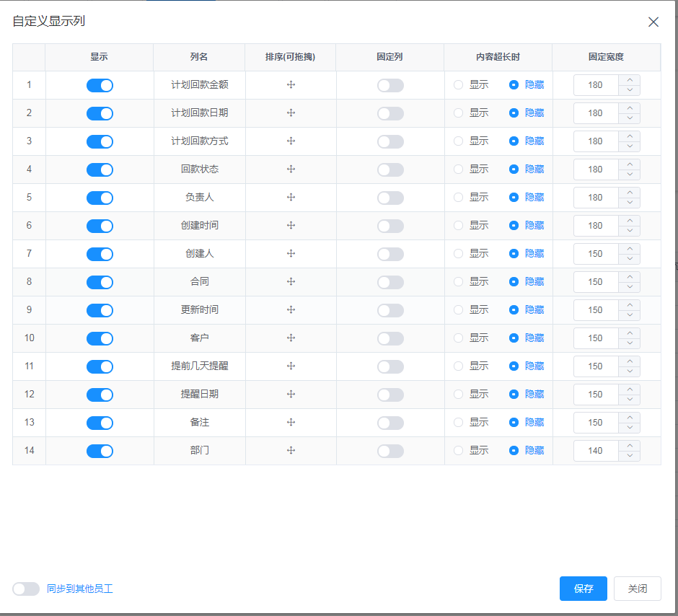Click the 关闭 button
The width and height of the screenshot is (678, 616).
637,589
